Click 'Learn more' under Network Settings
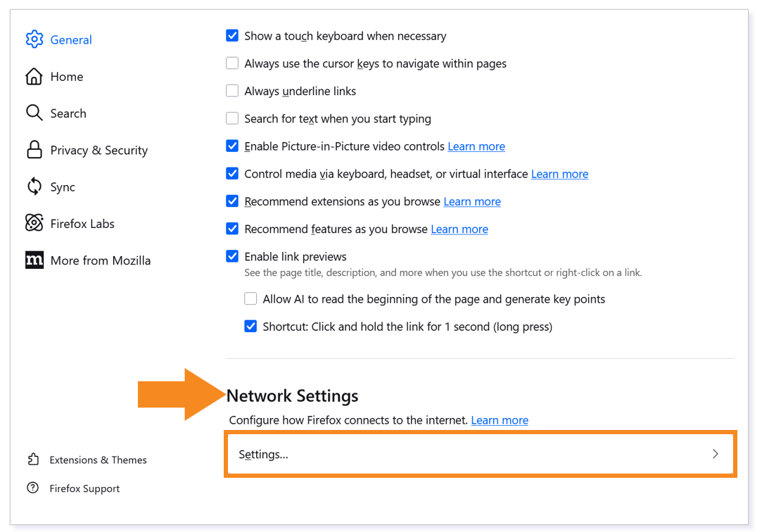Image resolution: width=762 pixels, height=532 pixels. click(x=500, y=420)
